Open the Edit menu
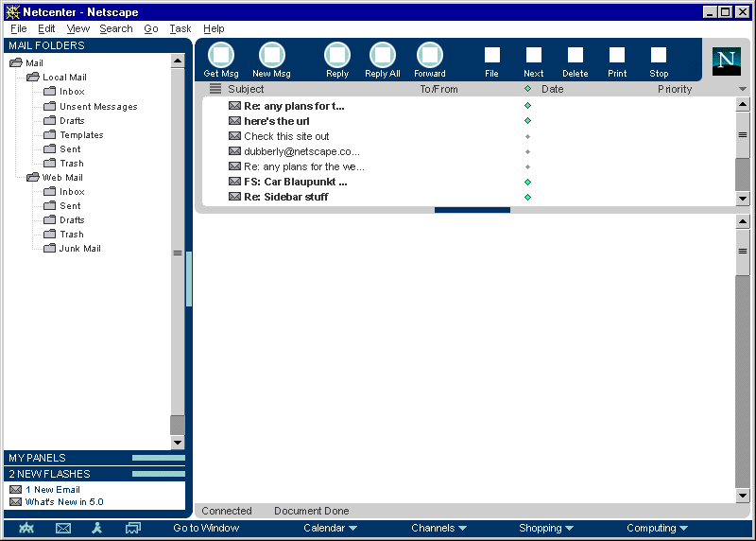Screen dimensions: 756x541 click(46, 28)
